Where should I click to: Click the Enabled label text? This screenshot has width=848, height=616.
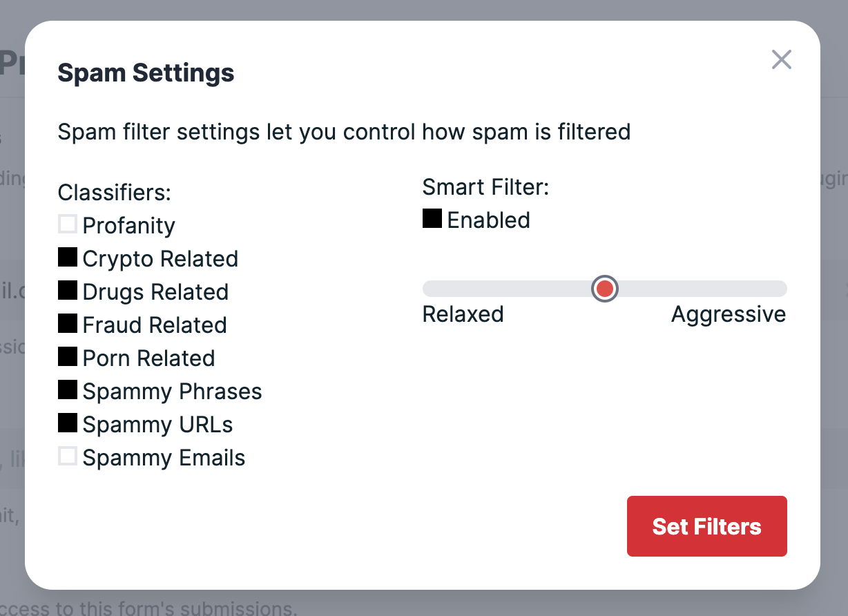click(488, 220)
